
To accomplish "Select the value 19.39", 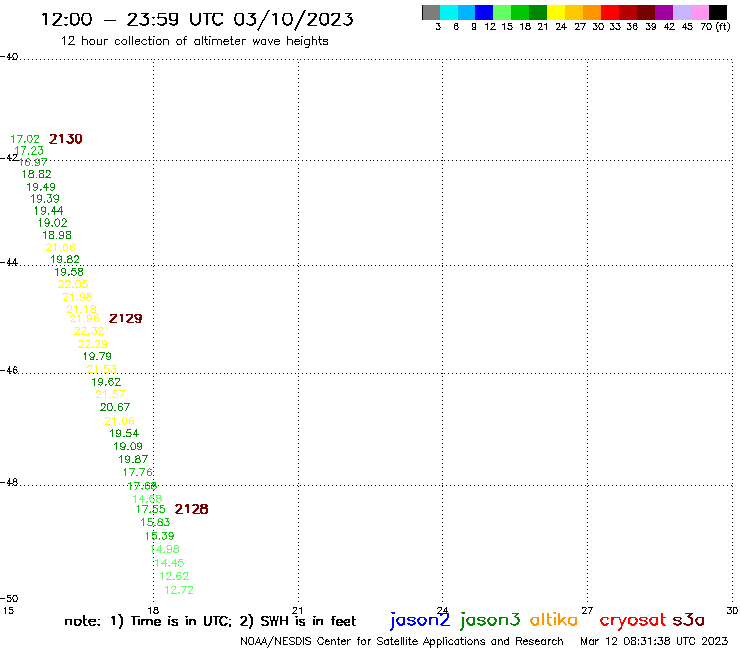I will [45, 199].
